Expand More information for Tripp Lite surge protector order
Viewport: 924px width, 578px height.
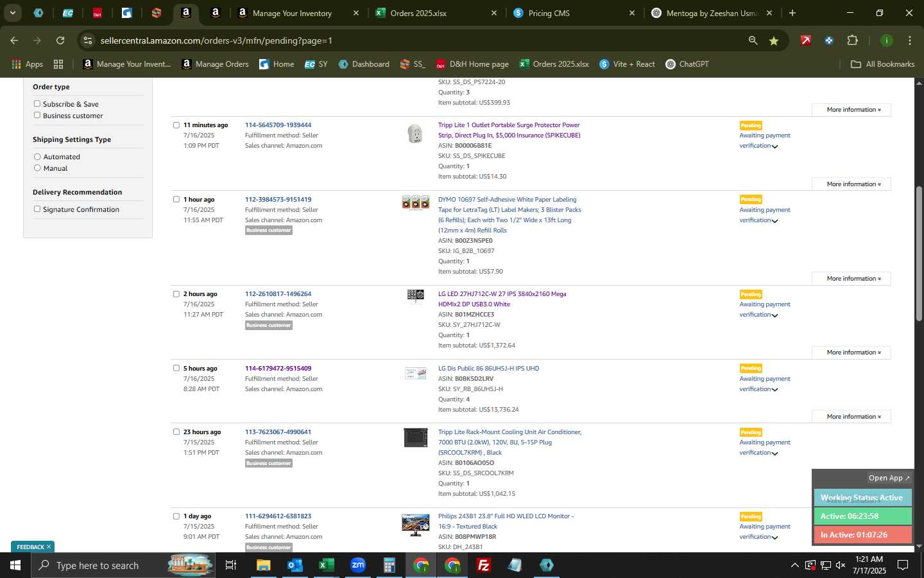851,184
